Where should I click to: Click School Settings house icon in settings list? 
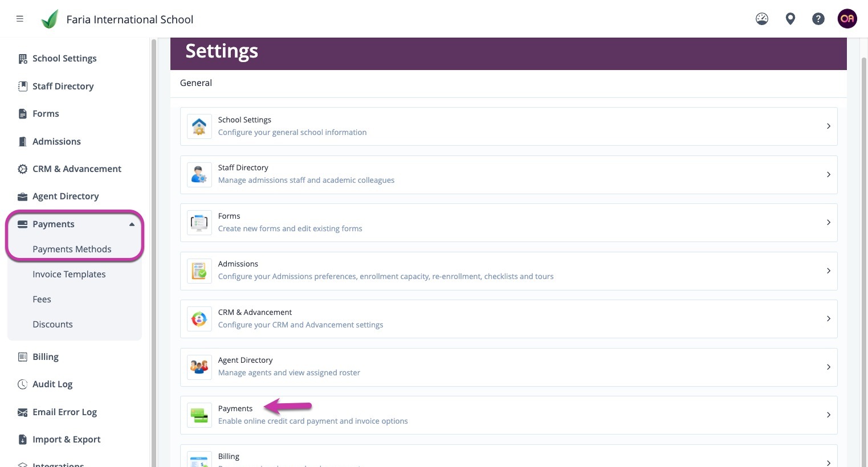199,126
